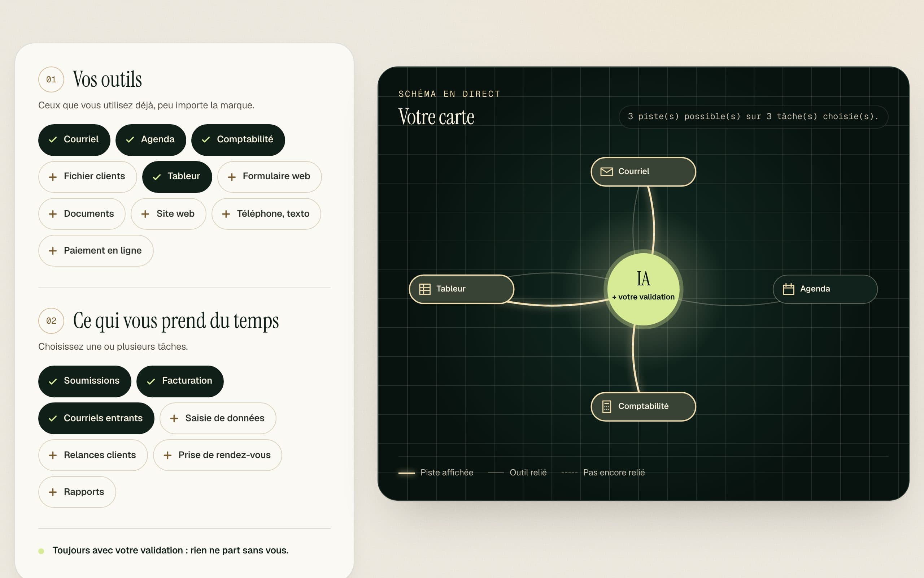Enable the Téléphone, texto chip
Screen dimensions: 924x578
[266, 214]
